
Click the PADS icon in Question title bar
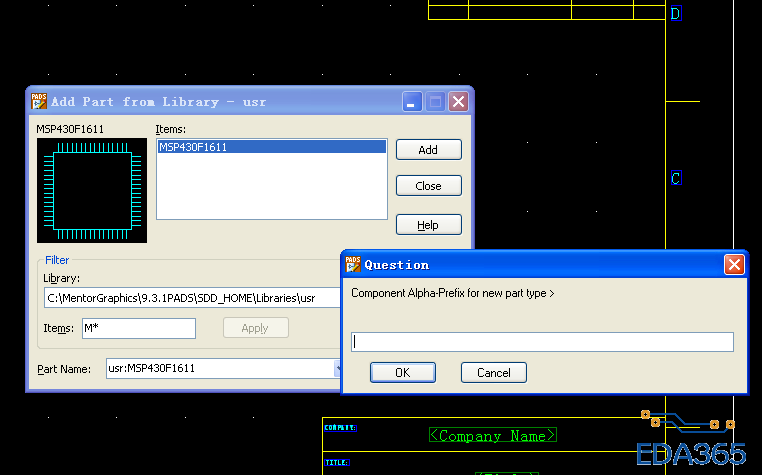click(353, 264)
